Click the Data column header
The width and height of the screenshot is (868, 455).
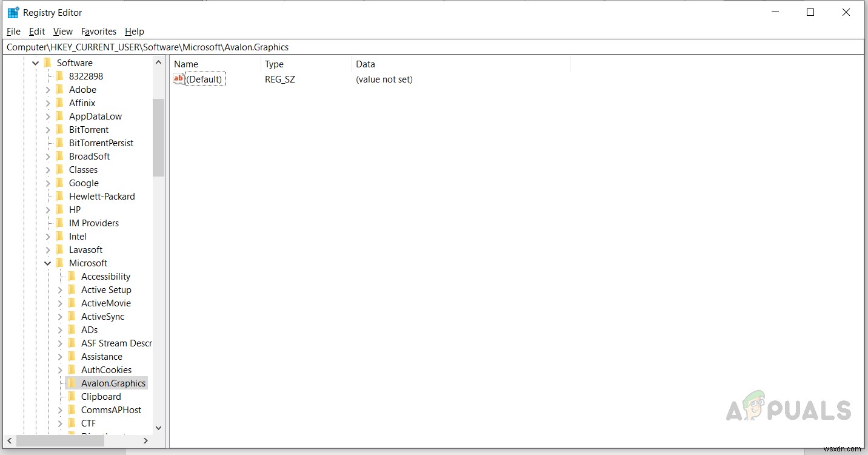pos(461,64)
